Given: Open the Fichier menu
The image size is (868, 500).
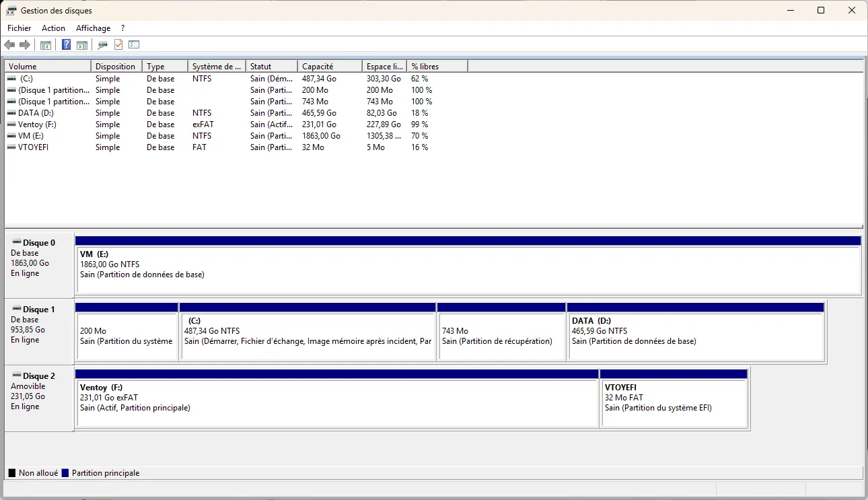Looking at the screenshot, I should (x=19, y=28).
